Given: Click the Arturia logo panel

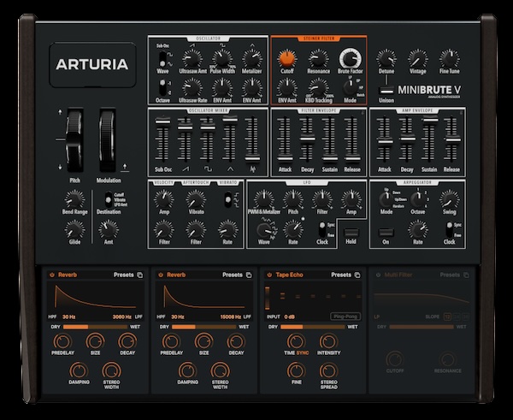Looking at the screenshot, I should (x=92, y=64).
